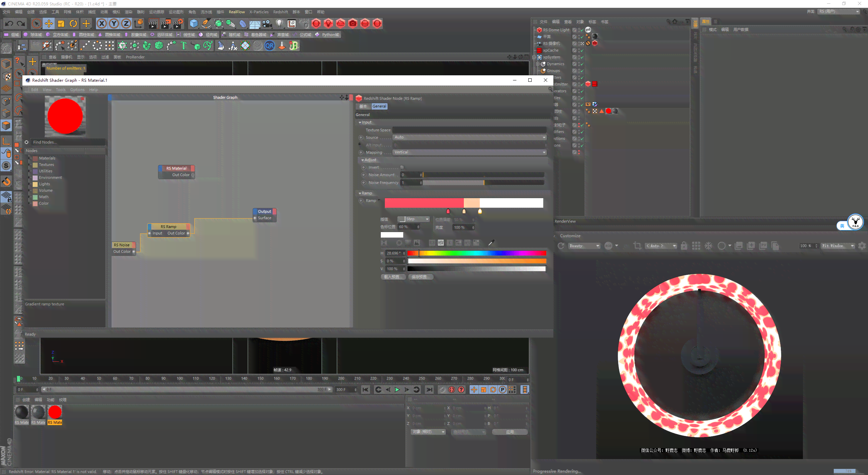Open the Redshift menu in menu bar

280,12
